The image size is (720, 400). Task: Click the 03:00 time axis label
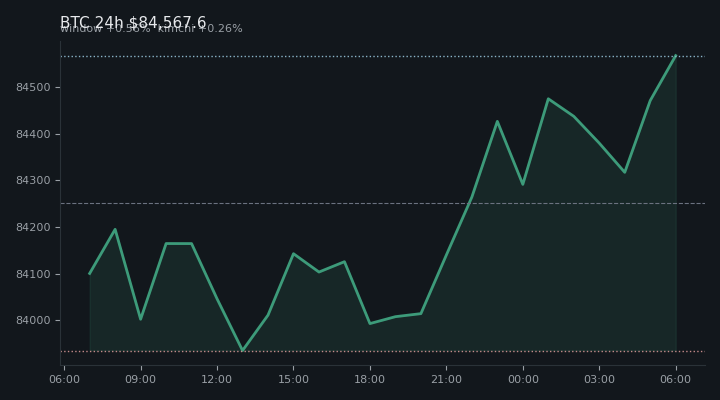coord(599,379)
